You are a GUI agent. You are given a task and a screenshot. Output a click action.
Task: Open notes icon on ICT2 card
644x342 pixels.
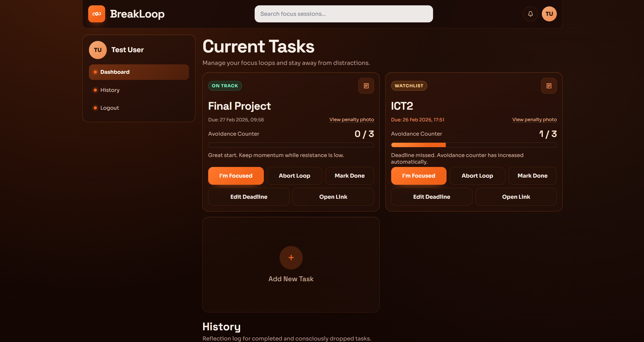(x=549, y=86)
